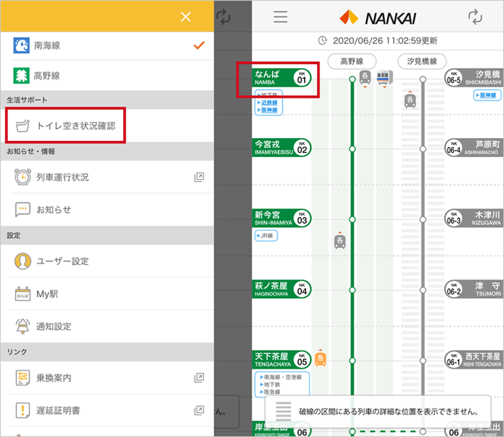
Task: Open 地下鉄 transfer link under Tengachaya
Action: pos(270,384)
